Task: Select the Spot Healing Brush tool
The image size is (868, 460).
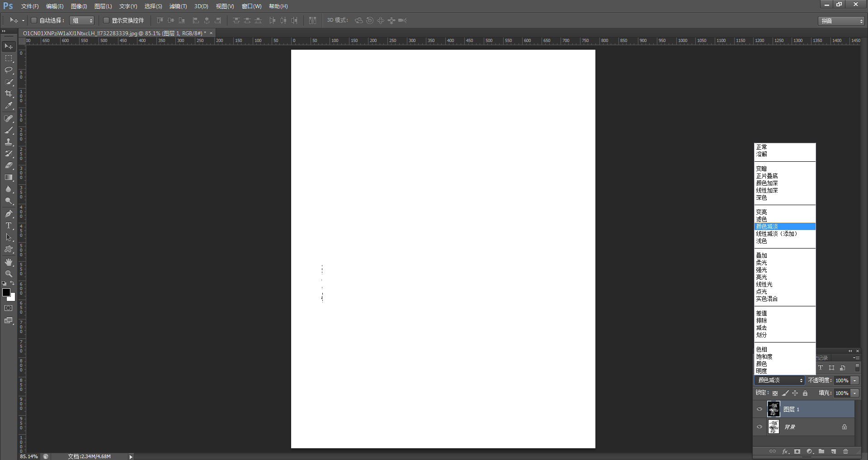Action: [x=9, y=118]
